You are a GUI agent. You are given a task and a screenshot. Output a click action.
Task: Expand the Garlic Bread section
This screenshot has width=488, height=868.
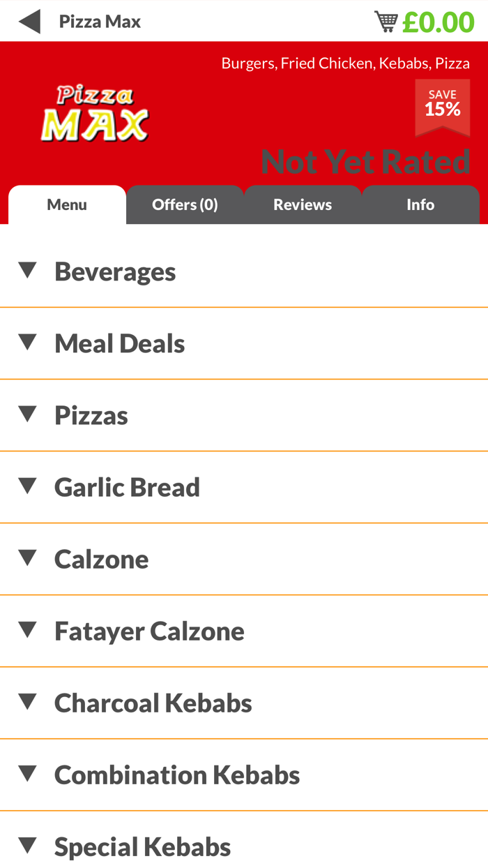pos(127,488)
